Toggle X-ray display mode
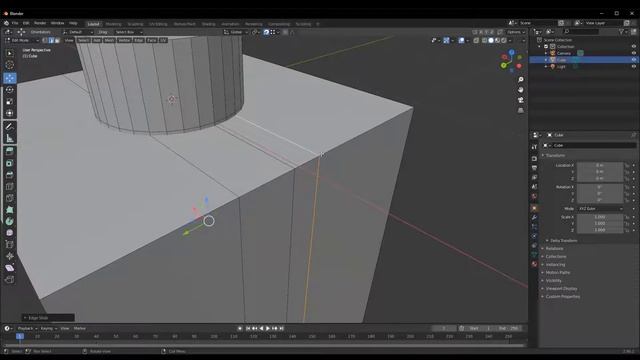This screenshot has height=360, width=640. tap(476, 40)
